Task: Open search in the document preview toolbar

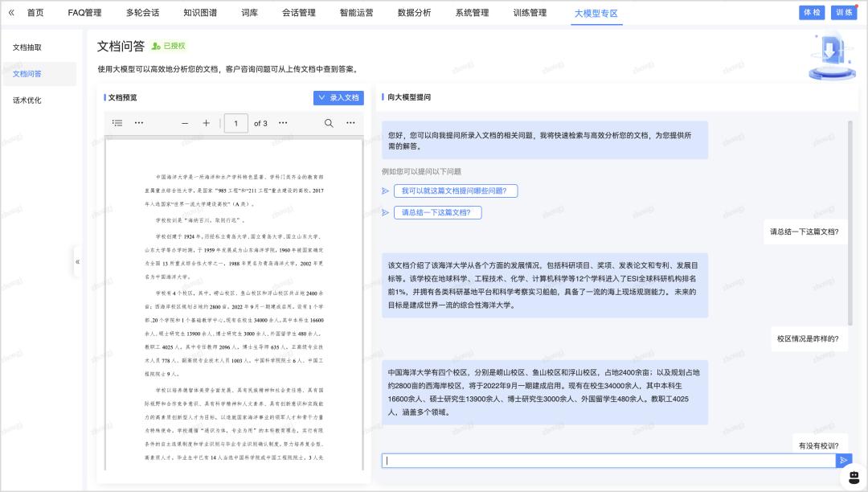Action: point(329,123)
